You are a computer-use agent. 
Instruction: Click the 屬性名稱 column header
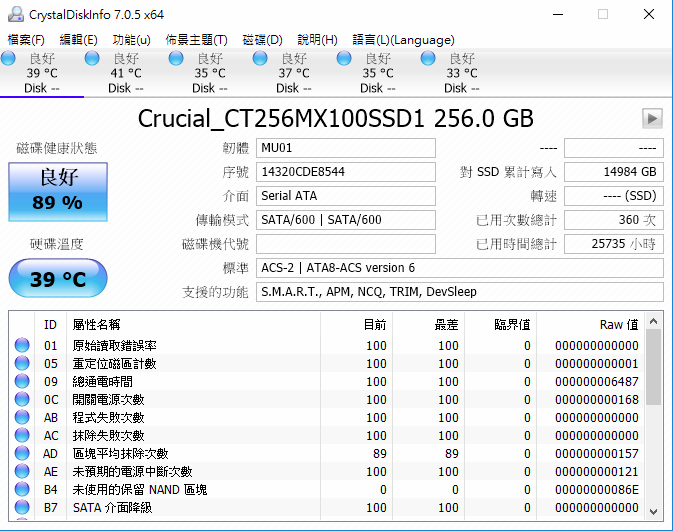pos(193,325)
